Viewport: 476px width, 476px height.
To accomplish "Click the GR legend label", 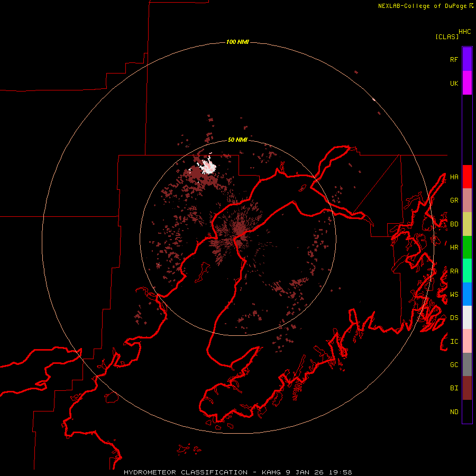I will pyautogui.click(x=454, y=200).
